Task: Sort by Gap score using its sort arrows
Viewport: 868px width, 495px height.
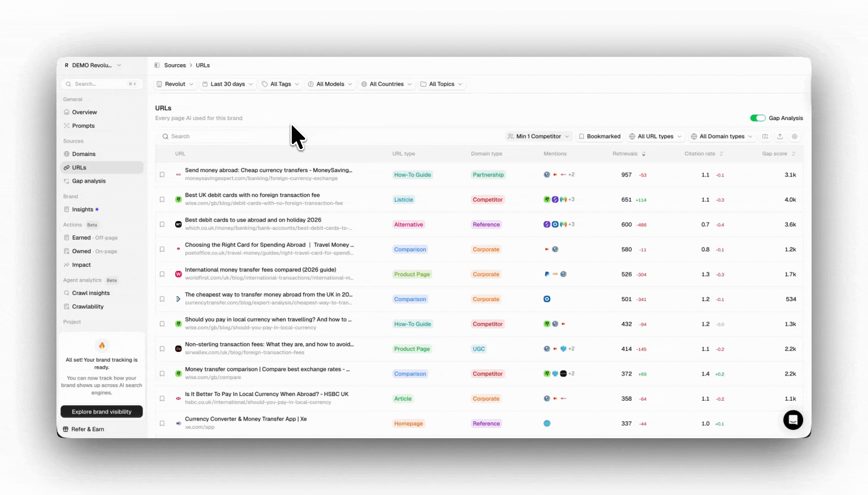Action: tap(793, 154)
